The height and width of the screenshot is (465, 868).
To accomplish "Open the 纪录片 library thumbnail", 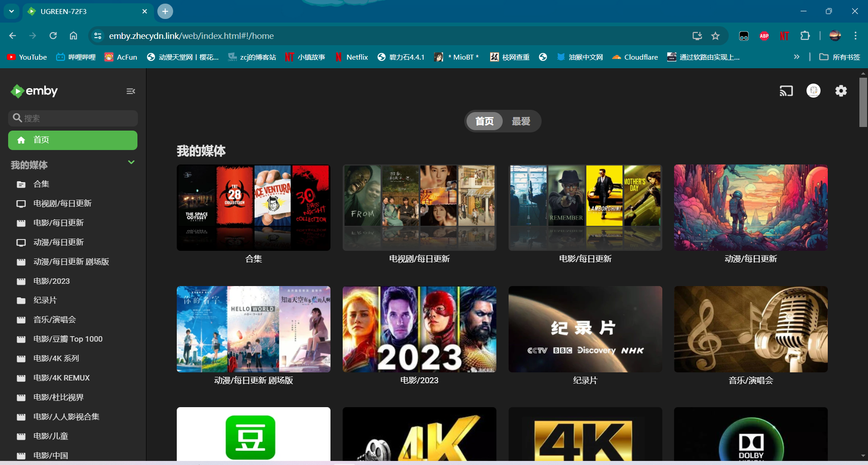I will (x=585, y=329).
